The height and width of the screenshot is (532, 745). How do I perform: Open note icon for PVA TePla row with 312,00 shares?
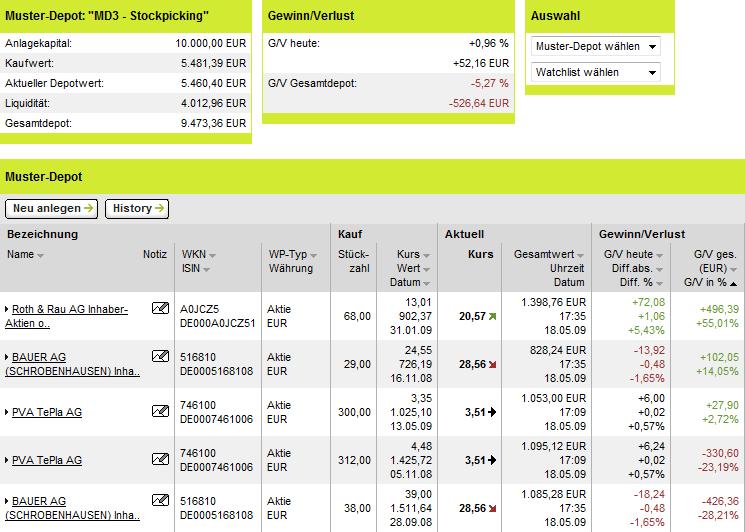point(160,460)
